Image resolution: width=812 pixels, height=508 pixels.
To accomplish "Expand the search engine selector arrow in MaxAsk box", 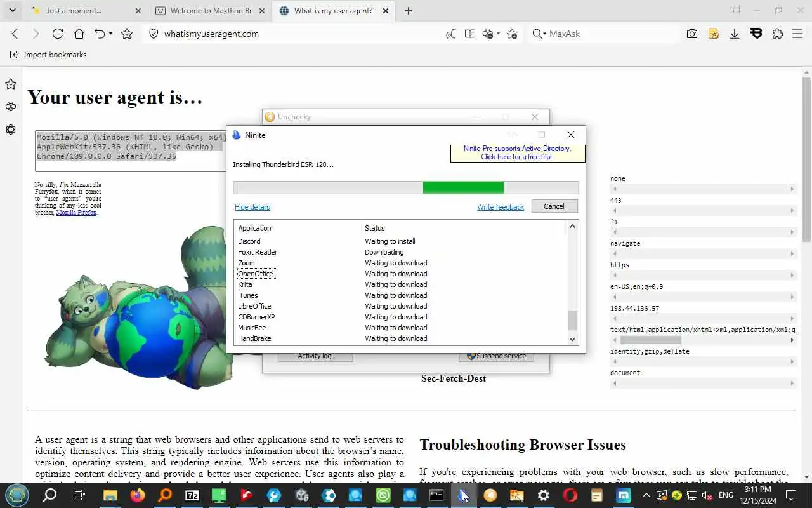I will pyautogui.click(x=545, y=34).
